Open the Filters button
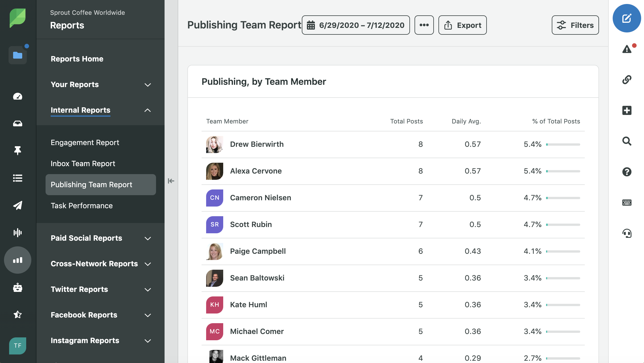Image resolution: width=644 pixels, height=363 pixels. [x=575, y=25]
